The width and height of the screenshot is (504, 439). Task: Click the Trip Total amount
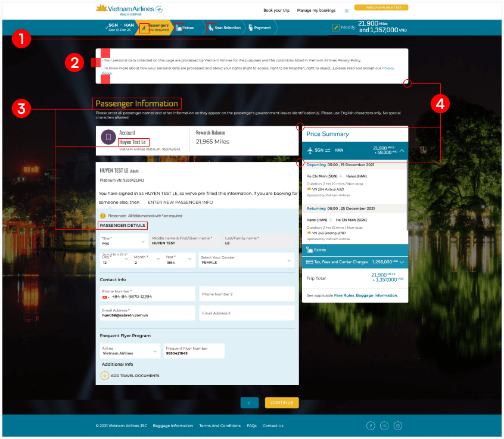387,278
